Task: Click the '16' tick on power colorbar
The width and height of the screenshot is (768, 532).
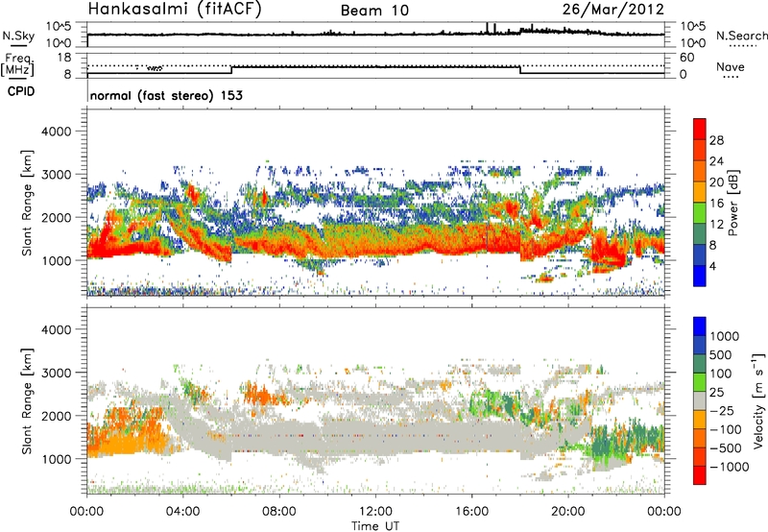Action: coord(716,203)
